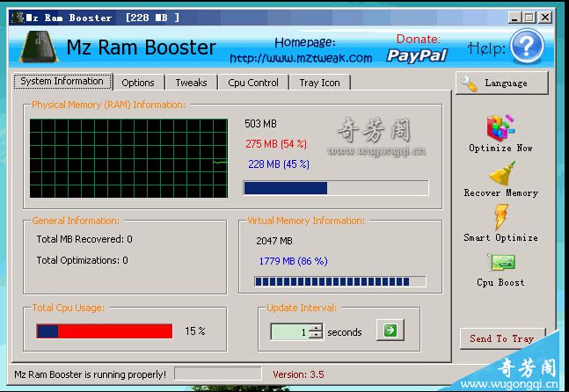Switch to the System Information tab
Viewport: 569px width, 392px height.
[62, 81]
